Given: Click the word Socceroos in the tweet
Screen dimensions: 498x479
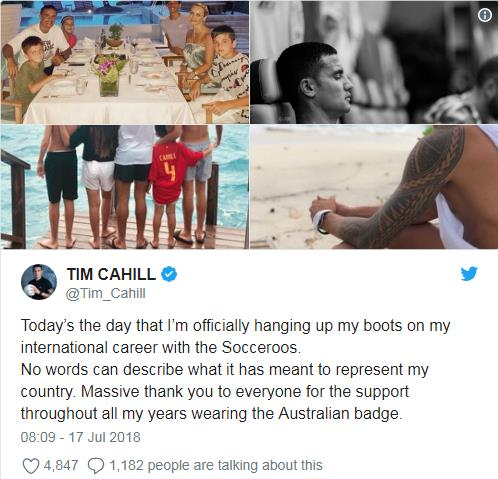Looking at the screenshot, I should coord(261,348).
